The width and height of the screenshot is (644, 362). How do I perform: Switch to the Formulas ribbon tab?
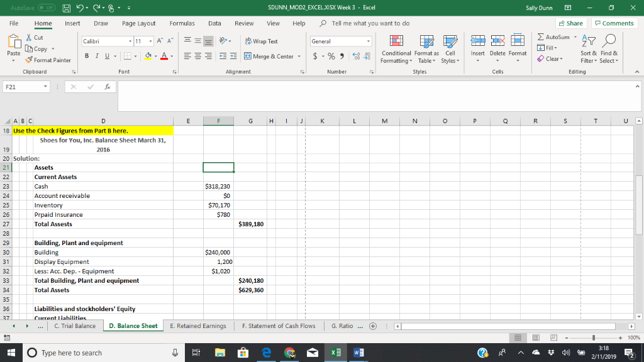tap(182, 23)
